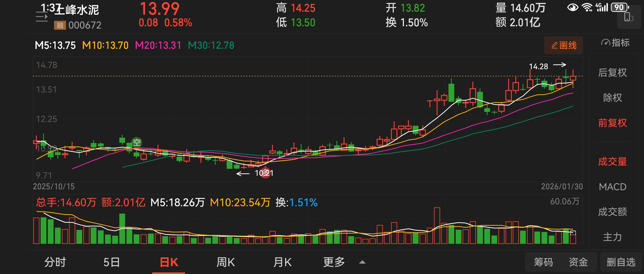Viewport: 644px width, 274px height.
Task: Select 后复权 price adjustment option
Action: [612, 73]
